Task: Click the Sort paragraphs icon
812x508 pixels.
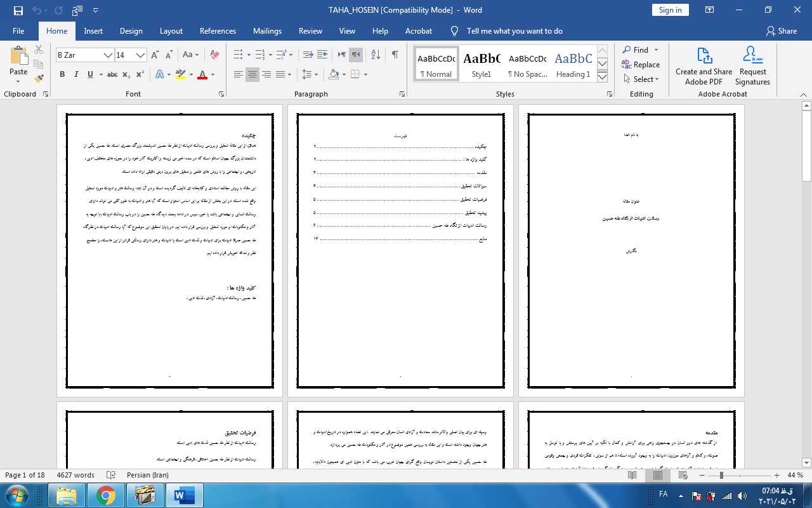Action: [376, 55]
